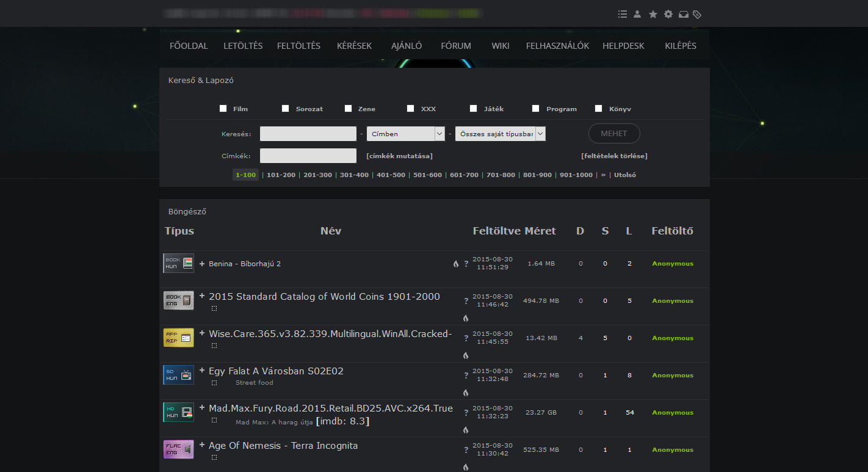Open the FELTÖLTÉS navigation item
Image resolution: width=868 pixels, height=472 pixels.
pyautogui.click(x=298, y=46)
